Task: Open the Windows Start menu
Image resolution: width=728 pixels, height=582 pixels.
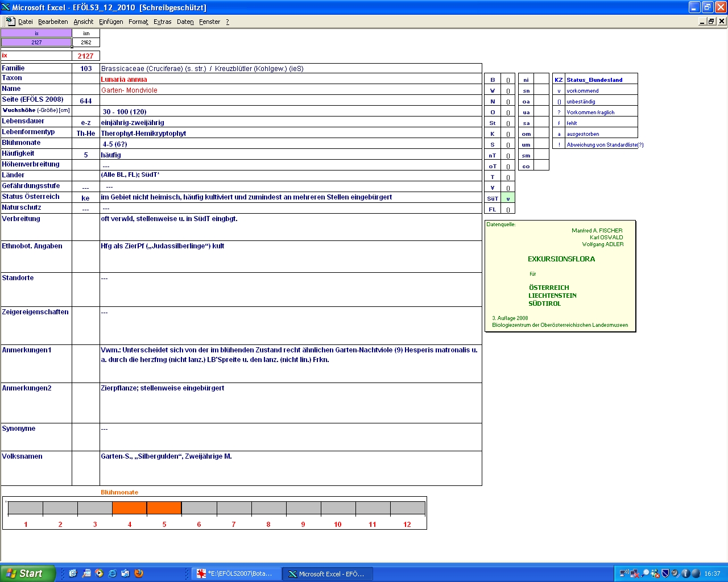Action: [x=27, y=573]
